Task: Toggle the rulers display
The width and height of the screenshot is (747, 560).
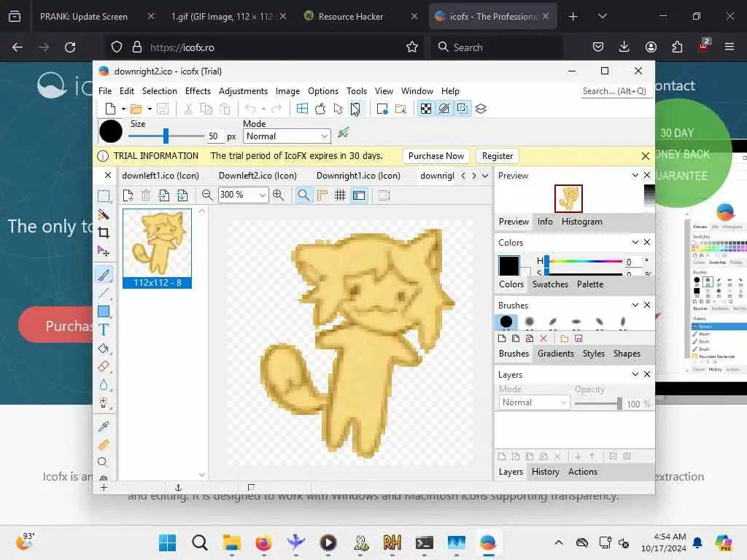Action: click(x=322, y=195)
